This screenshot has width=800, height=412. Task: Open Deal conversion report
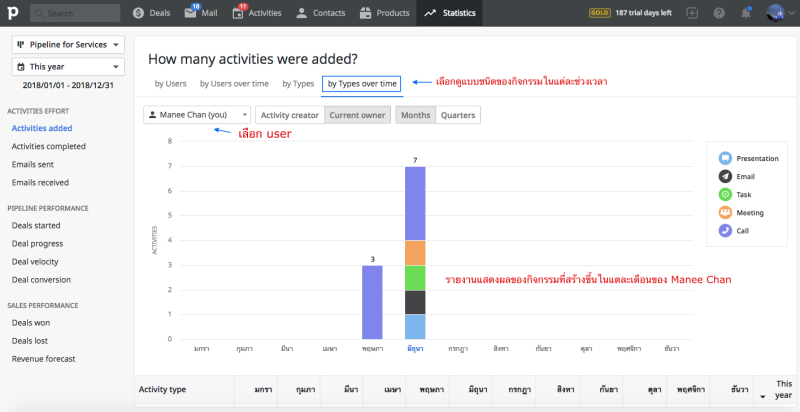pyautogui.click(x=41, y=280)
